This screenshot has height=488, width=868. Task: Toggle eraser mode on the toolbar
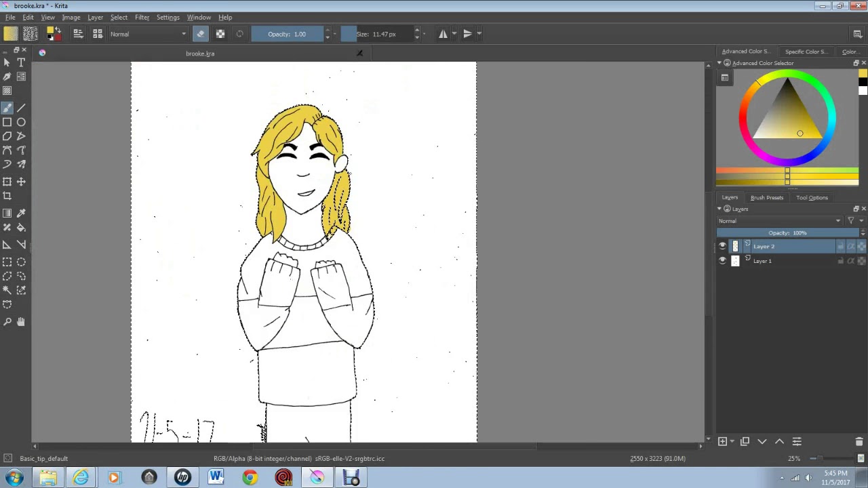201,34
